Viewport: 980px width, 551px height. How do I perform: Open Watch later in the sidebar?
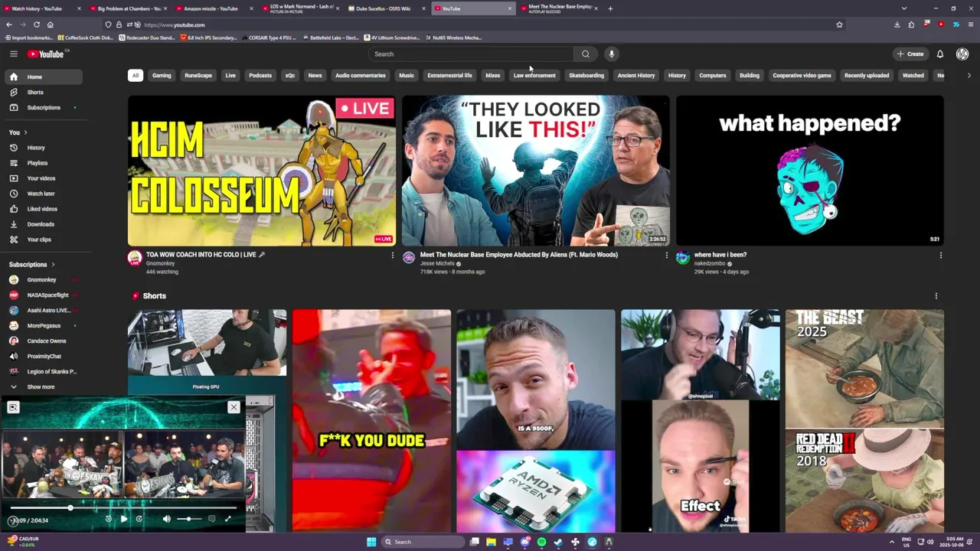[41, 194]
